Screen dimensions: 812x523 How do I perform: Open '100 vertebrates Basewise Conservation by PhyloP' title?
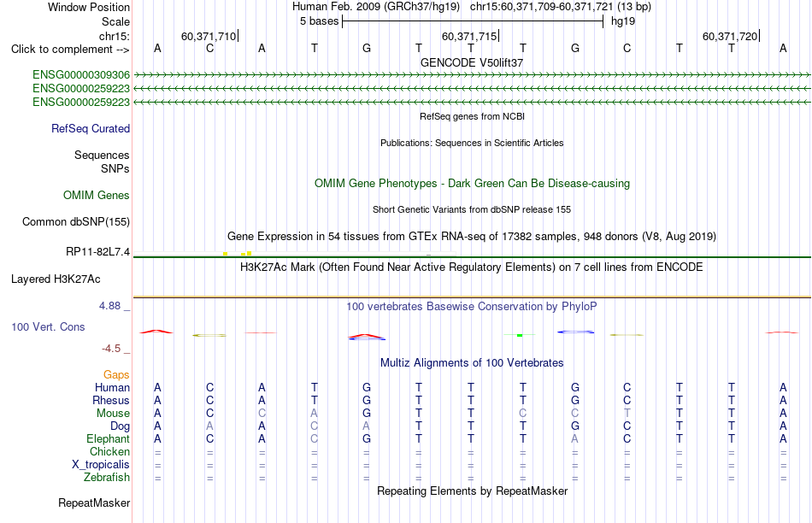point(472,307)
